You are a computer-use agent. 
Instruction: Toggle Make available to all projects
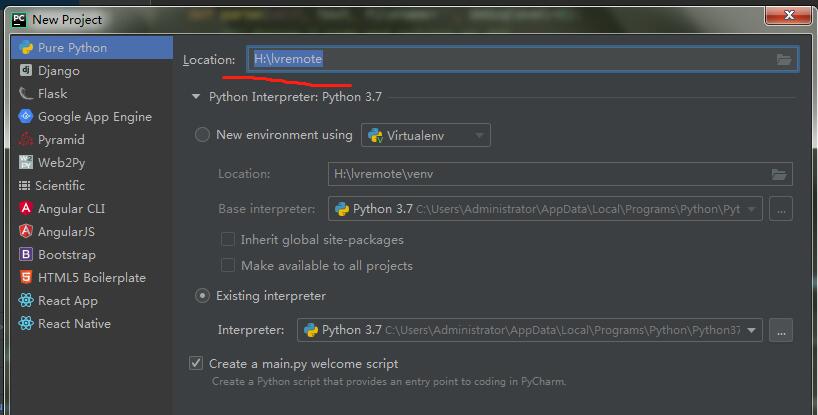tap(228, 265)
